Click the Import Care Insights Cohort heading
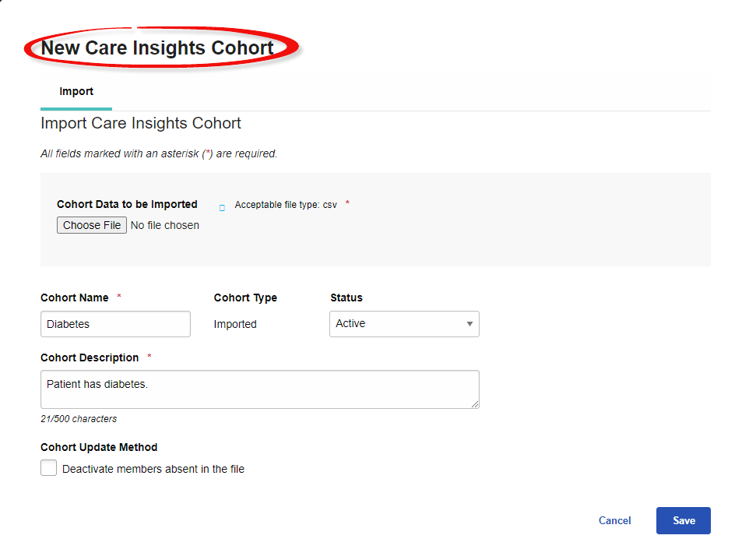This screenshot has width=749, height=560. (x=141, y=123)
